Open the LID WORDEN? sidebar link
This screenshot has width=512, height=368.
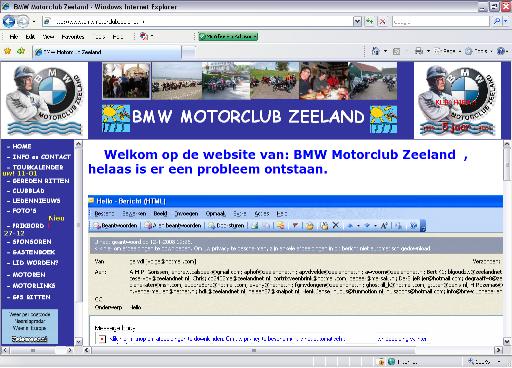35,263
